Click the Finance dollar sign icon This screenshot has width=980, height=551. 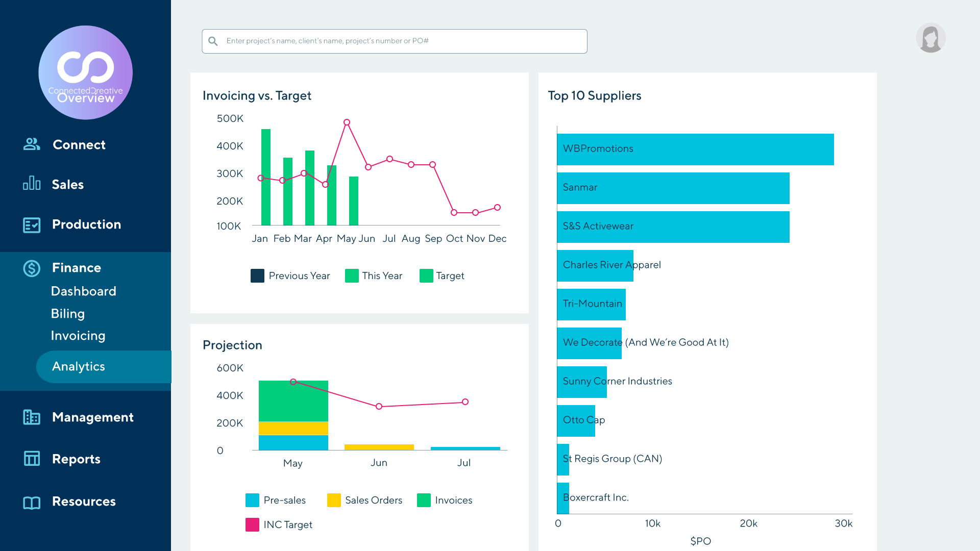click(x=32, y=268)
